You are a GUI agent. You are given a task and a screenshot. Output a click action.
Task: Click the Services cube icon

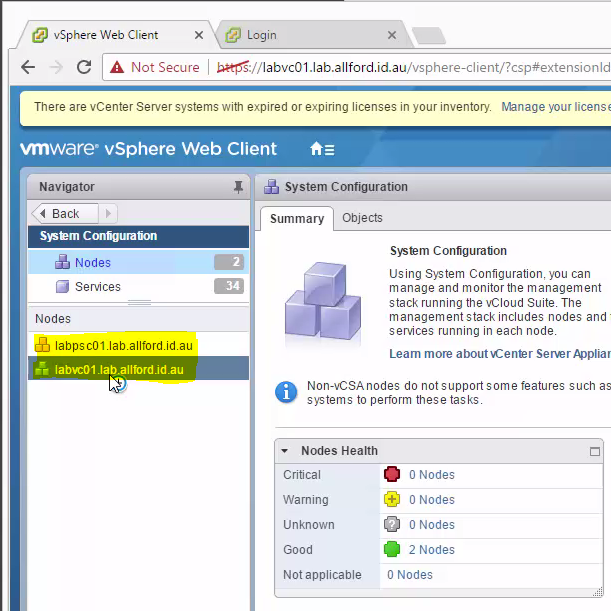point(62,286)
